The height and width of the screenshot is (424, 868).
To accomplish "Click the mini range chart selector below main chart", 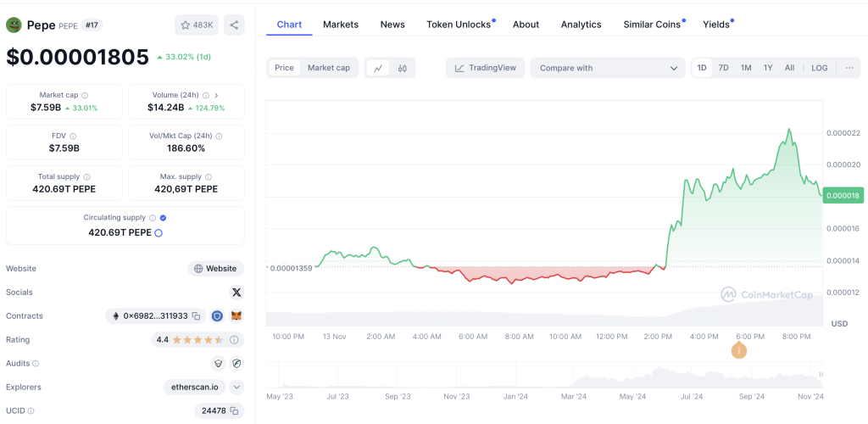I will [x=545, y=377].
